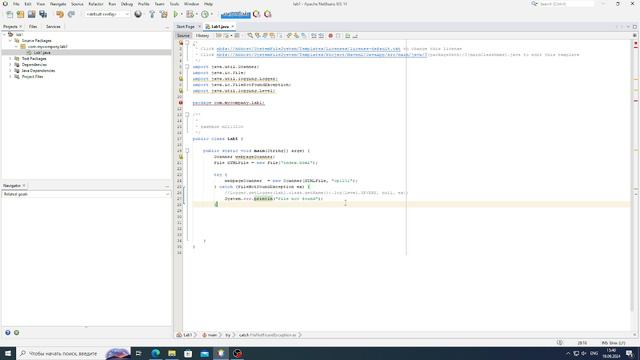Collapse the com.mycompany.lab1 package node
The image size is (640, 360).
pyautogui.click(x=16, y=47)
